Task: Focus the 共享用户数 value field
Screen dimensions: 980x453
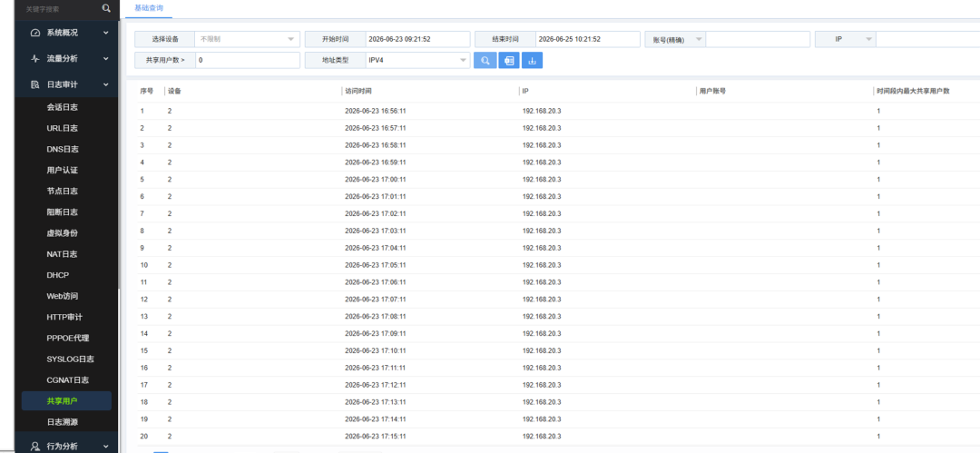Action: 248,61
